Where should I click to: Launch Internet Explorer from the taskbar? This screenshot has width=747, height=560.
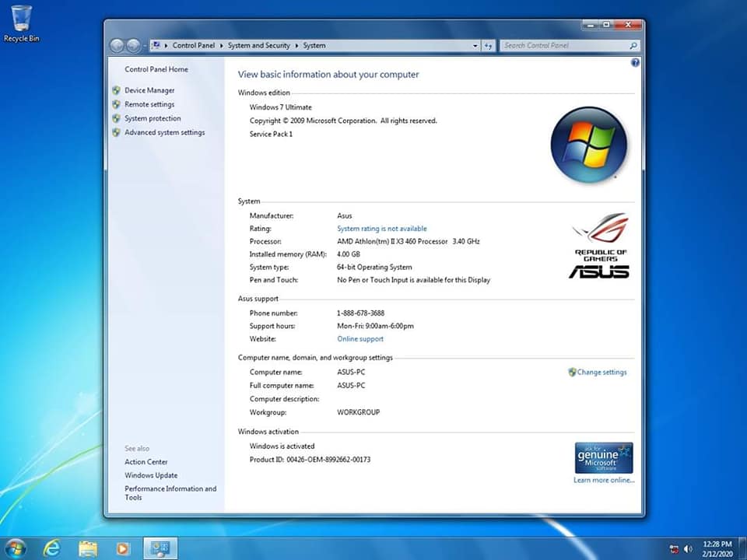tap(51, 548)
